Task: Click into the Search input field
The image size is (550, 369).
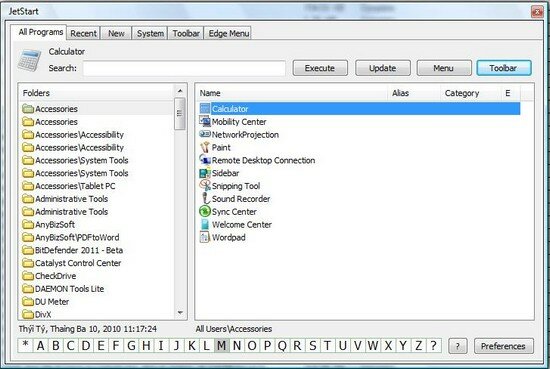Action: pos(184,68)
